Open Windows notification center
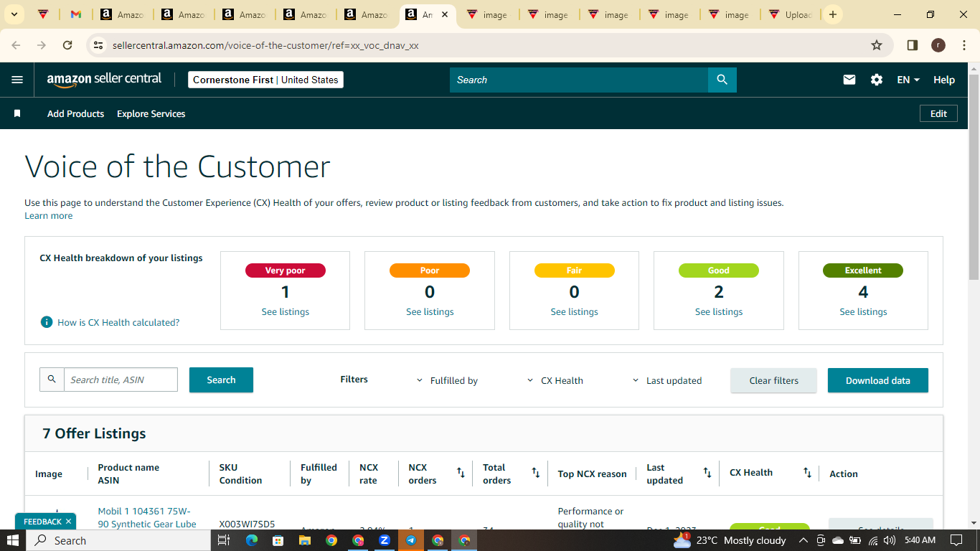This screenshot has width=980, height=551. 956,540
